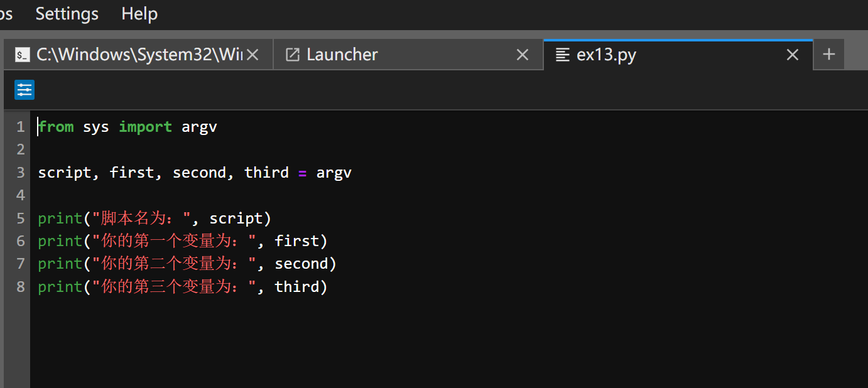The height and width of the screenshot is (388, 868).
Task: Click line number 8 in the gutter
Action: click(21, 287)
